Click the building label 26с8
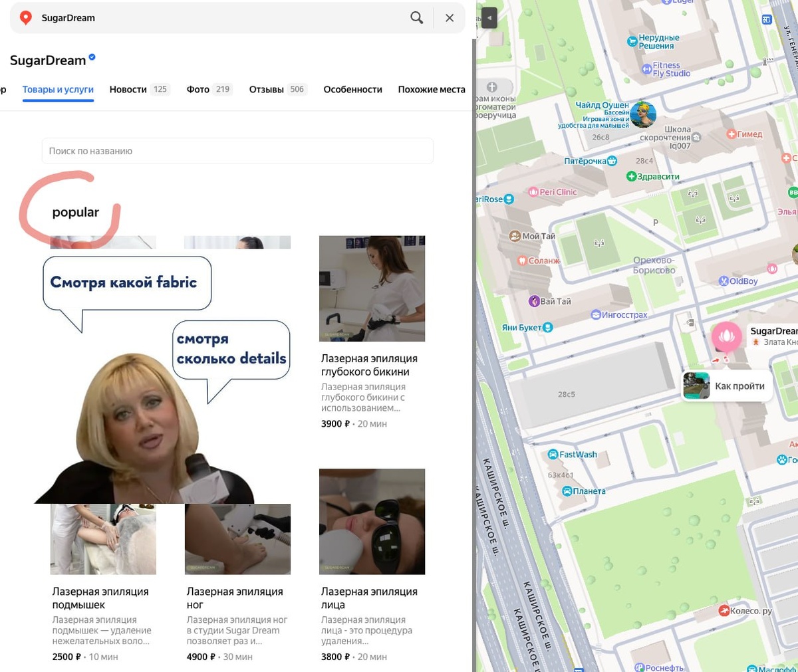 [600, 137]
